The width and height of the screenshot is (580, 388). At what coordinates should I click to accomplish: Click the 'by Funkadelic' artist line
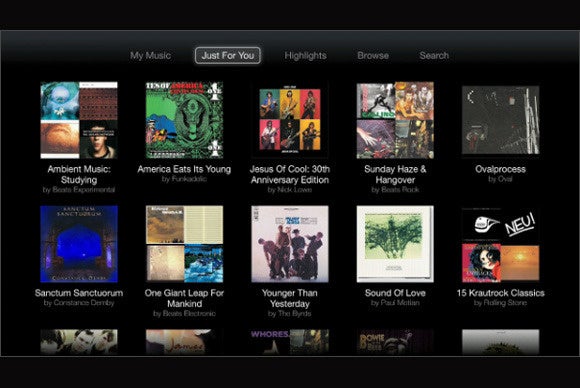pyautogui.click(x=184, y=179)
